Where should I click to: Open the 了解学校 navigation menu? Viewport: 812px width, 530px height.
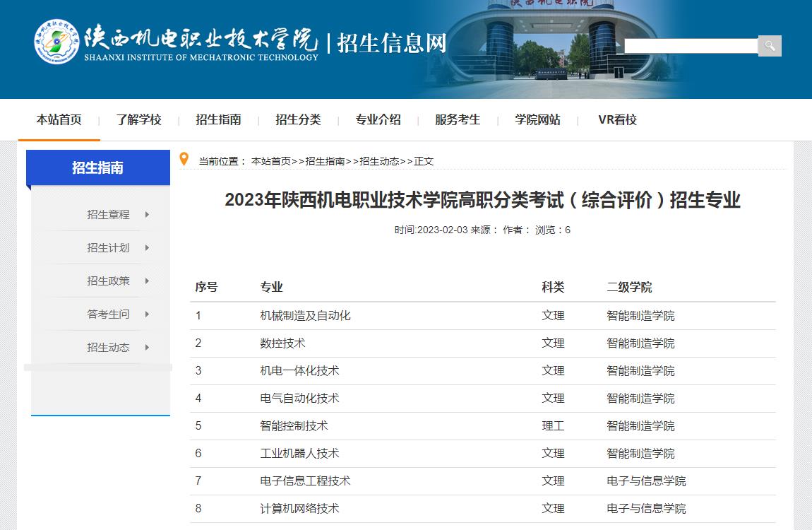coord(139,119)
